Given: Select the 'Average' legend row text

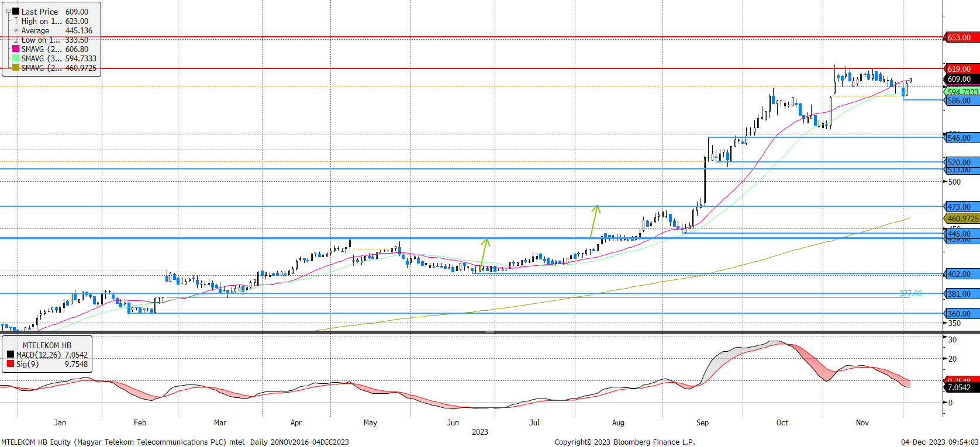Looking at the screenshot, I should click(x=35, y=30).
